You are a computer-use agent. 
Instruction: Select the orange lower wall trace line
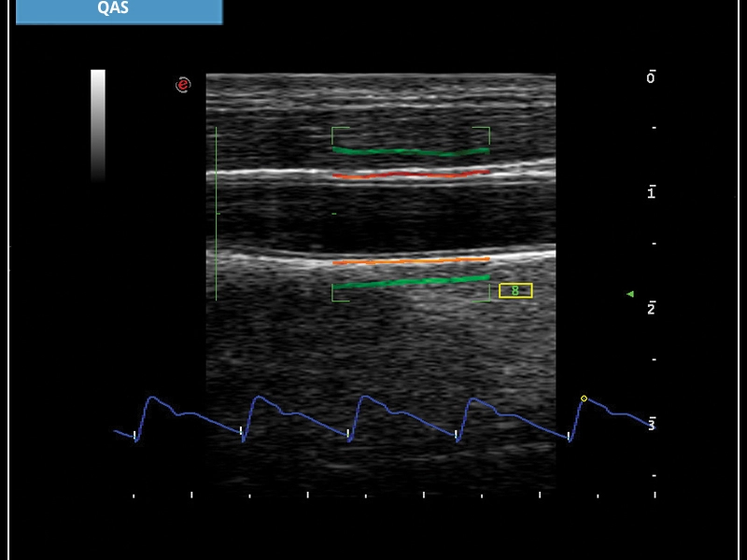tap(411, 261)
